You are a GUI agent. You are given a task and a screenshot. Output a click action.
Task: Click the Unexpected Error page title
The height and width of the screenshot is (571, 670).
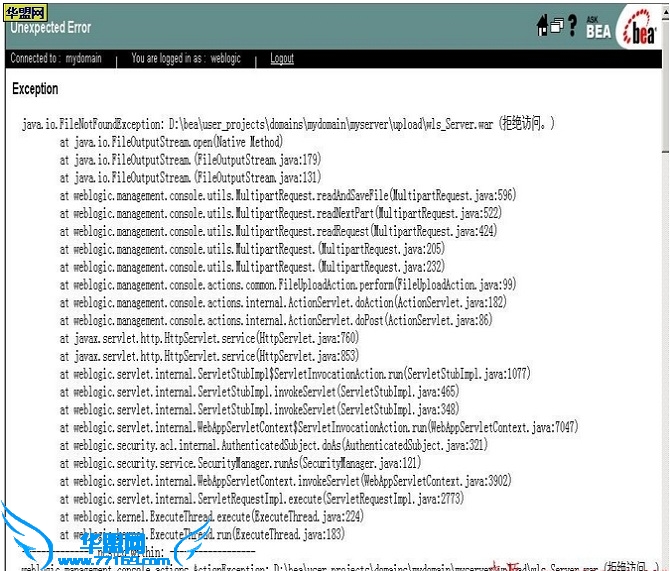tap(50, 28)
